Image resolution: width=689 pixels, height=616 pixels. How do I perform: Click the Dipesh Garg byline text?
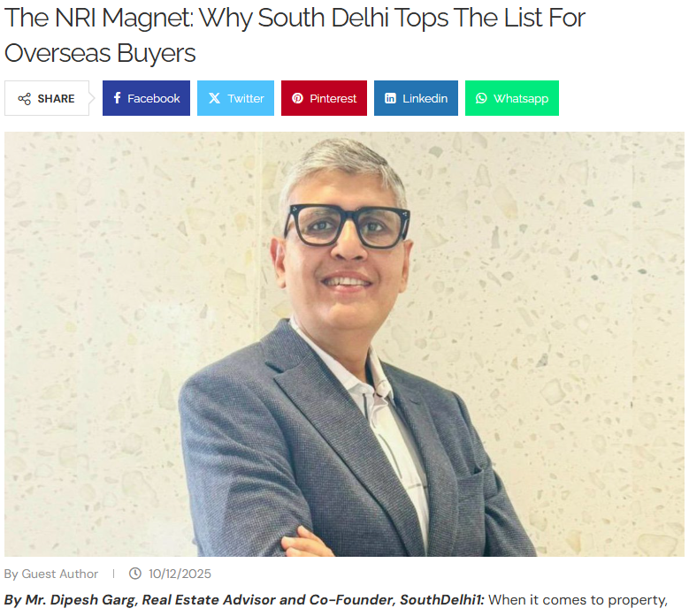244,600
